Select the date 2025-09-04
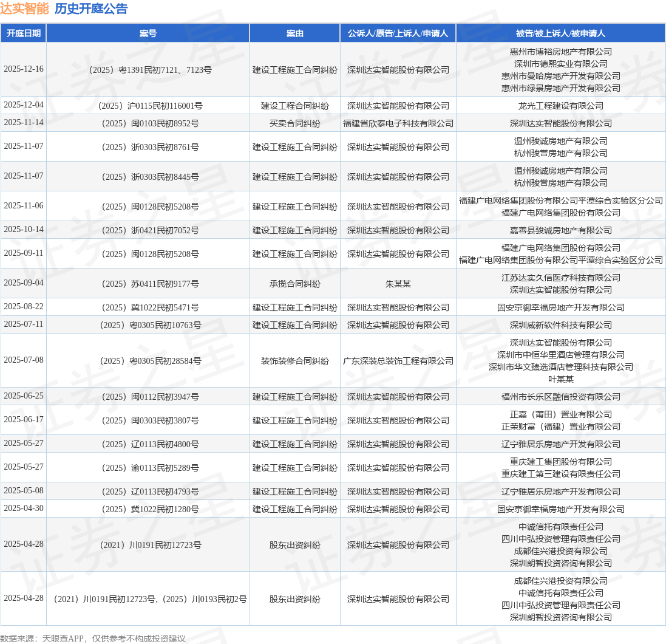The width and height of the screenshot is (666, 644). point(24,283)
